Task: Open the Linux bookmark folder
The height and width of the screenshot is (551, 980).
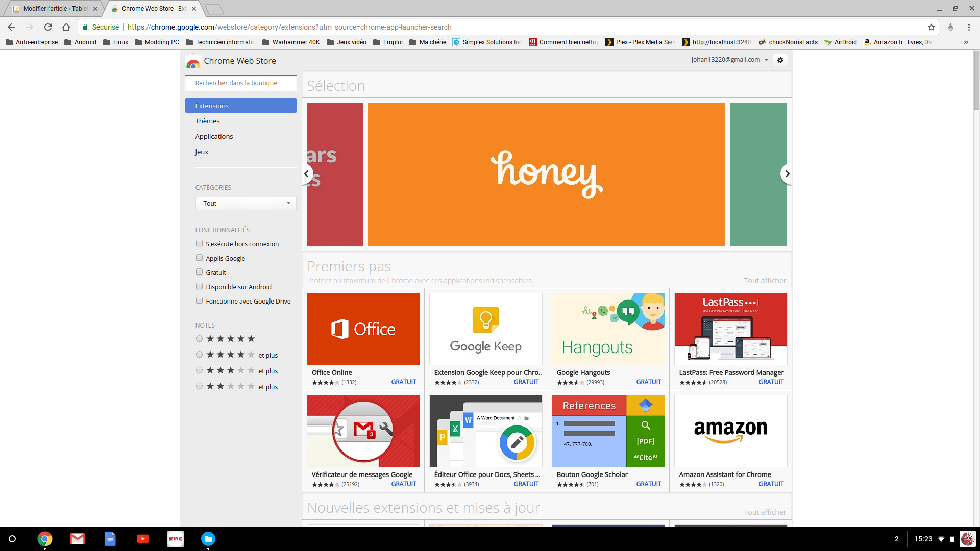Action: 115,42
